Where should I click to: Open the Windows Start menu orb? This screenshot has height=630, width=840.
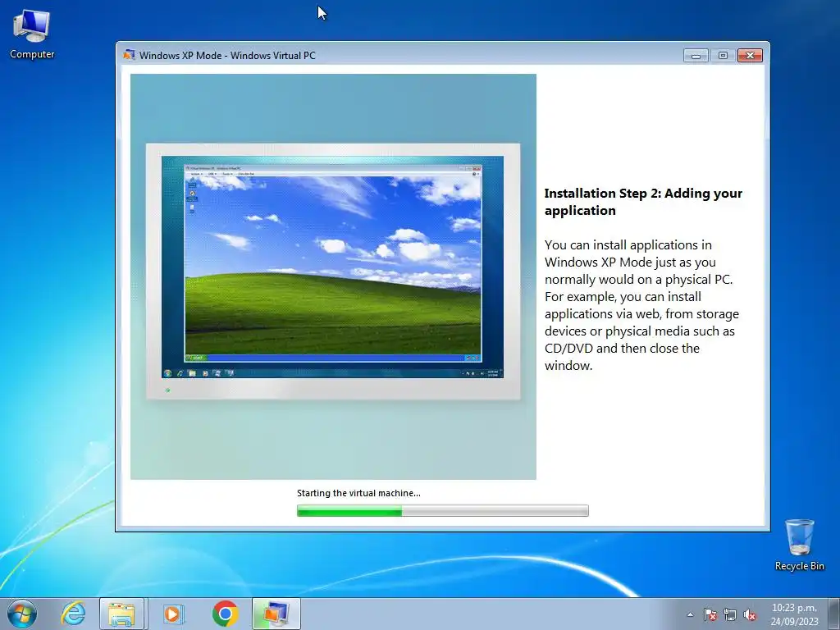click(x=22, y=614)
